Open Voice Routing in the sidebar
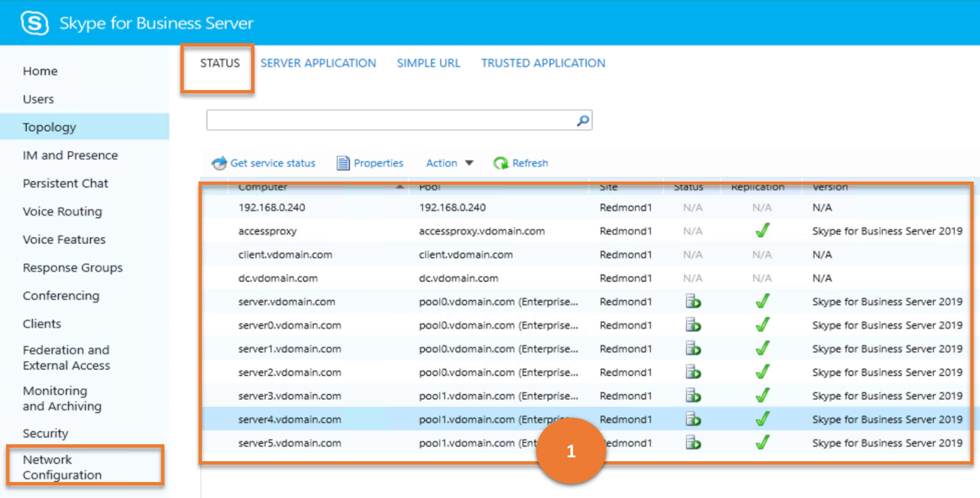 pyautogui.click(x=62, y=211)
